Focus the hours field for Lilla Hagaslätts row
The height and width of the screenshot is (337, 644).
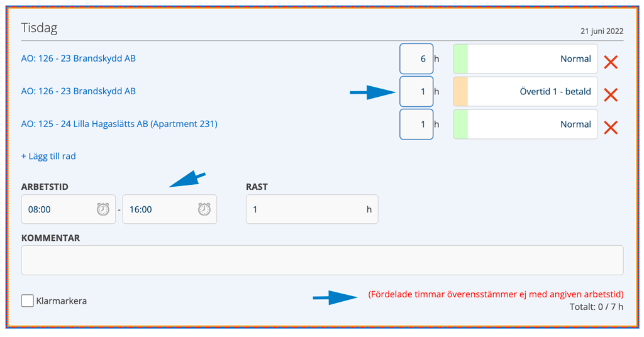(416, 124)
